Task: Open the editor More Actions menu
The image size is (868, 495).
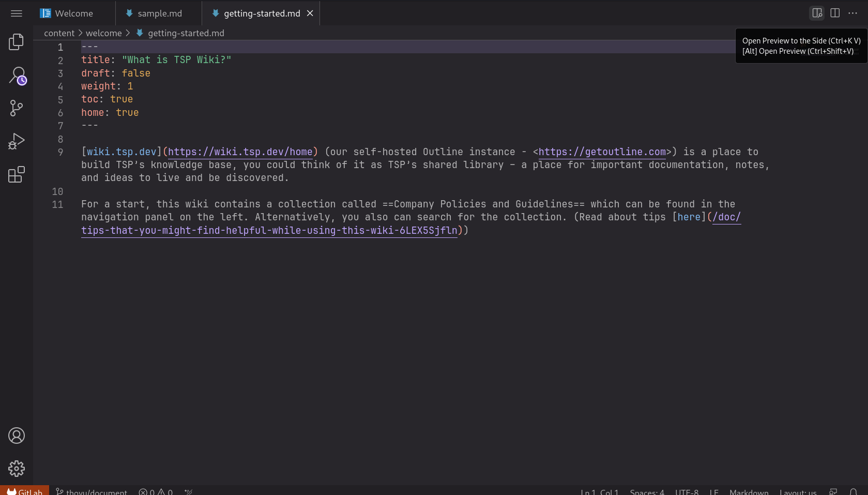Action: coord(853,13)
